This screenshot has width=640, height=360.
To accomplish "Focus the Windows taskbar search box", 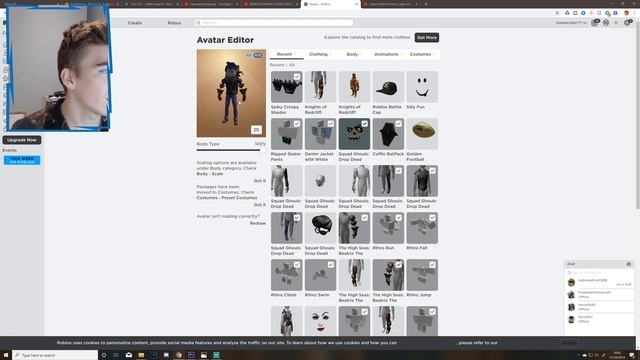I will click(x=55, y=355).
